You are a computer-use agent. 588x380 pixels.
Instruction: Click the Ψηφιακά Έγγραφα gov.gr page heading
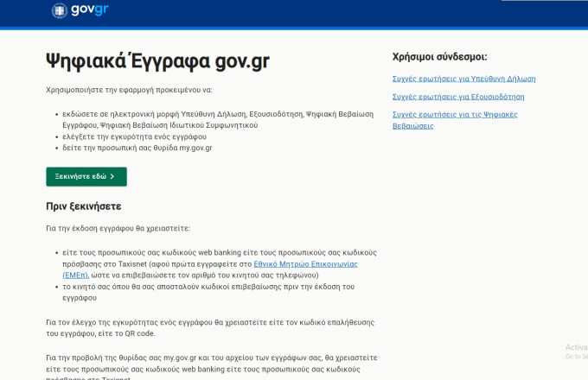(x=157, y=61)
